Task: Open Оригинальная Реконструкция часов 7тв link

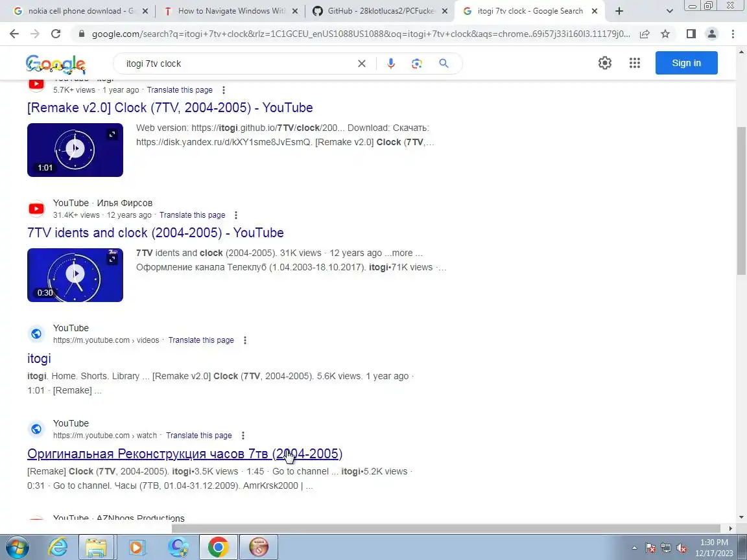Action: [x=185, y=454]
